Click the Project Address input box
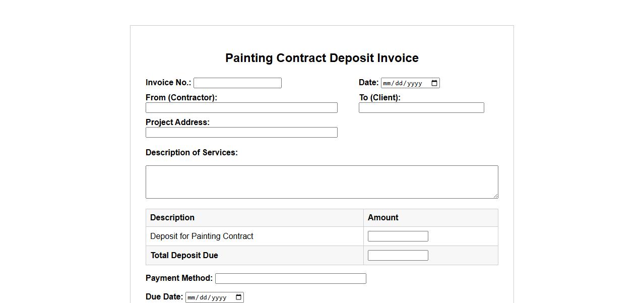Viewport: 644px width, 303px height. pos(241,133)
